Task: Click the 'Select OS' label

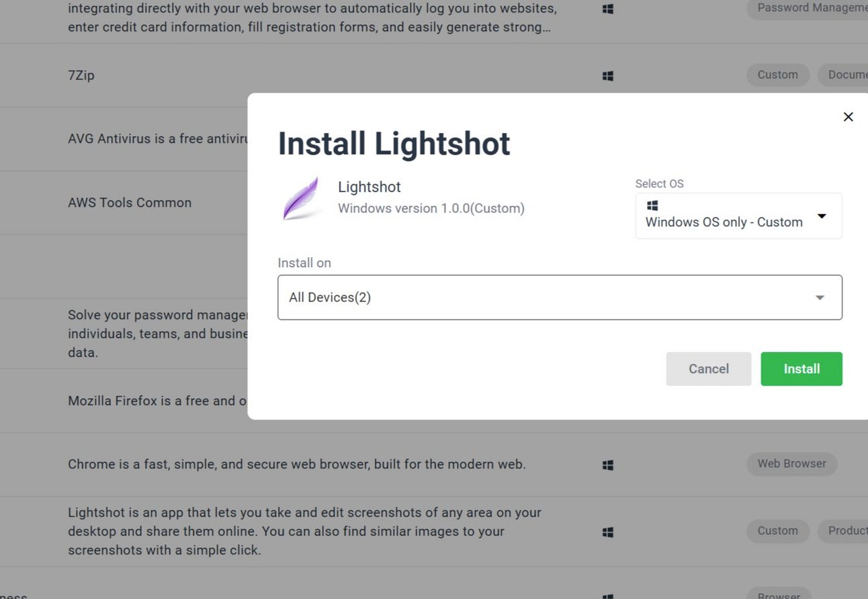Action: (660, 184)
